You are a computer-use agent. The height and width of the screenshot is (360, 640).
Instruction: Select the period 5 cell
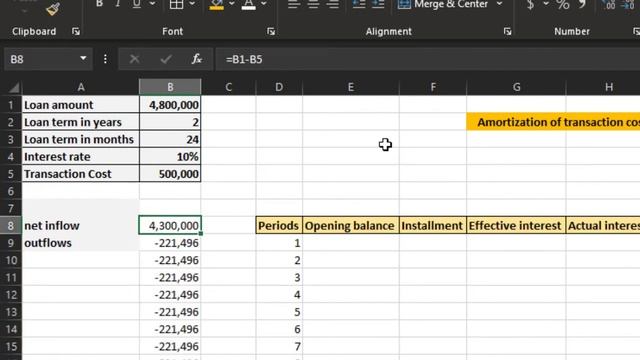[x=279, y=312]
